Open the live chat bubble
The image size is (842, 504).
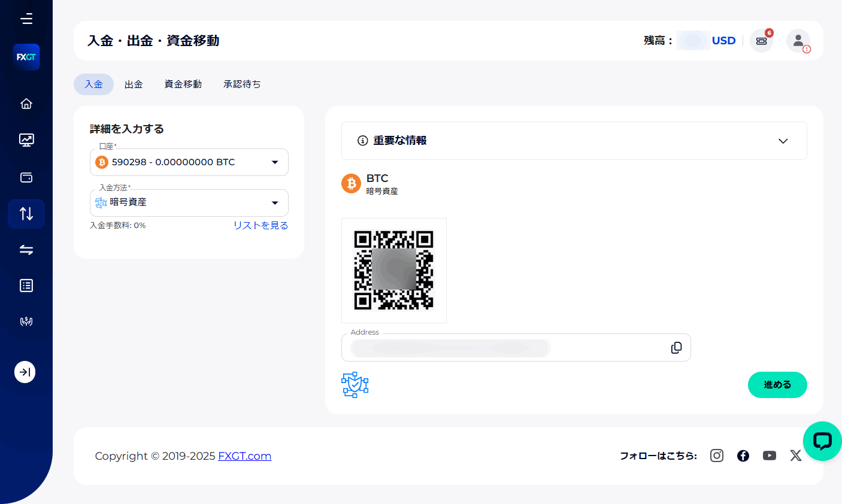[822, 441]
